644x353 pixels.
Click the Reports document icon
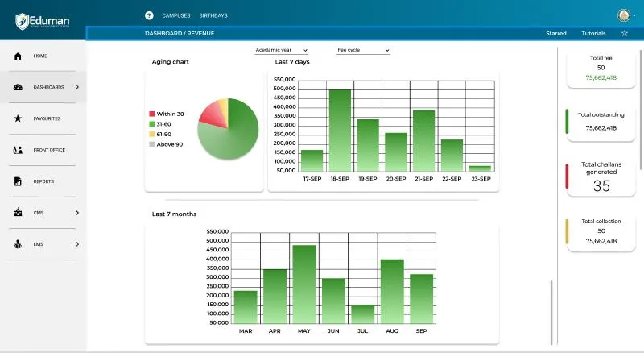17,181
